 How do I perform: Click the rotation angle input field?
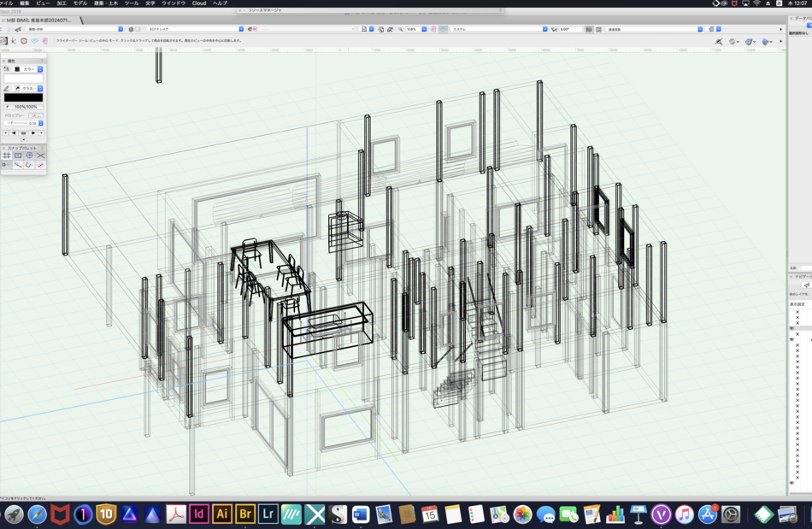click(569, 29)
